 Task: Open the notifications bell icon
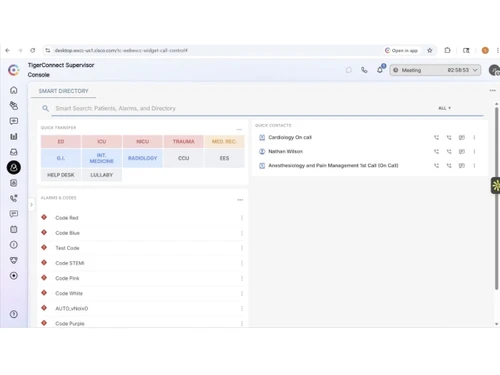tap(380, 70)
